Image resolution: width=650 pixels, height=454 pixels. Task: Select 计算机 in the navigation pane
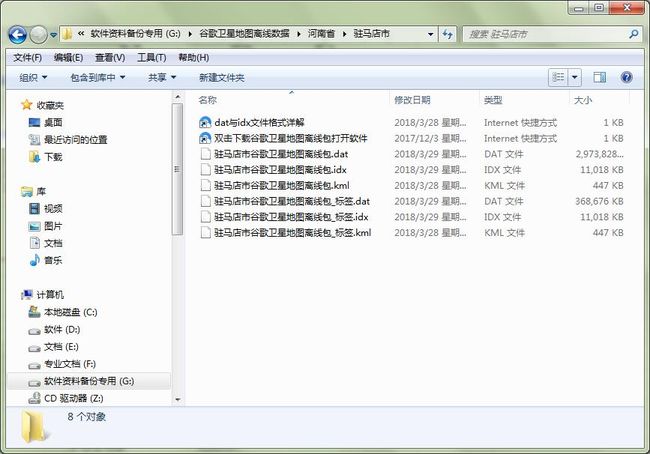[50, 295]
